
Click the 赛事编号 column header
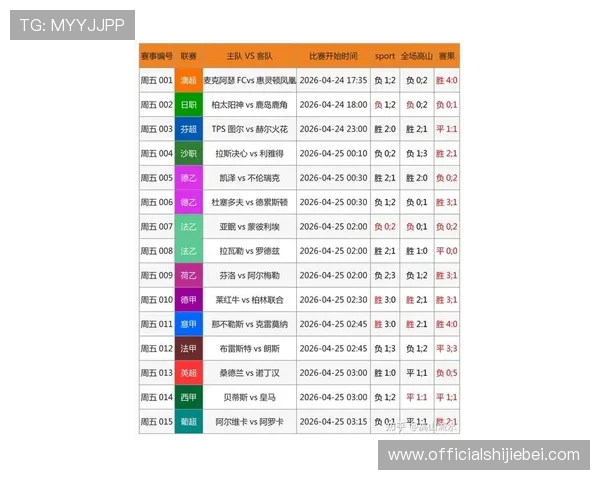coord(157,56)
